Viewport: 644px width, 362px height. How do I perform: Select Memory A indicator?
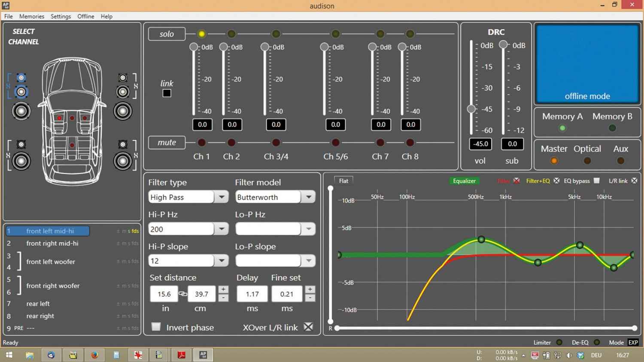pos(562,128)
